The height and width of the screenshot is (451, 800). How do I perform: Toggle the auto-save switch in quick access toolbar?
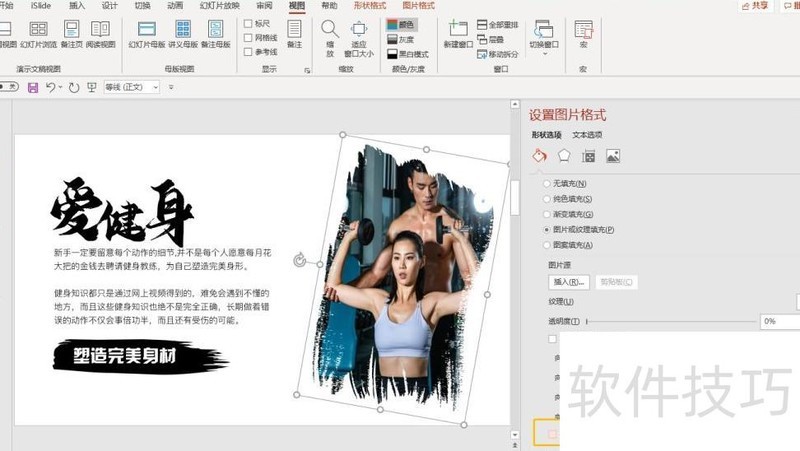(x=9, y=87)
